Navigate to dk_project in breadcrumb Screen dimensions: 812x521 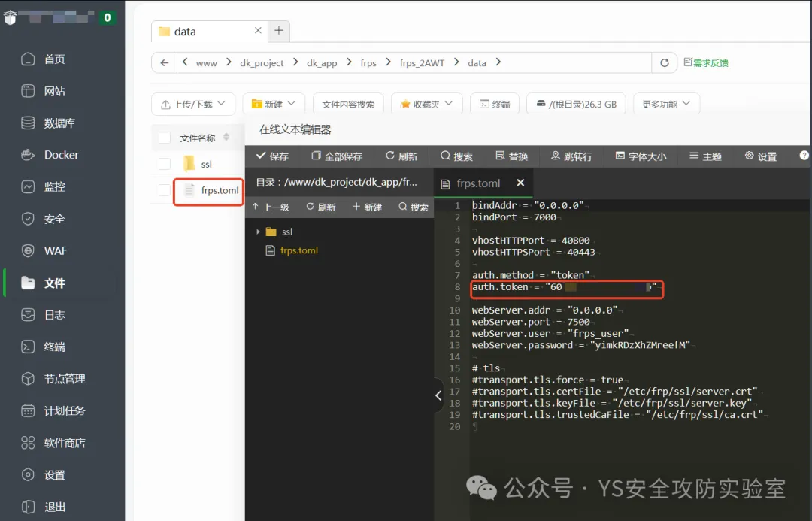[x=262, y=63]
